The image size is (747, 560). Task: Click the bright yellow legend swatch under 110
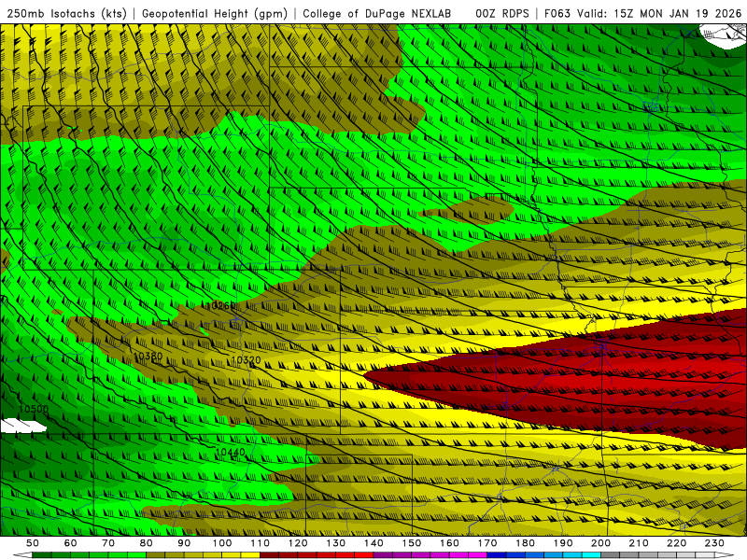(250, 555)
